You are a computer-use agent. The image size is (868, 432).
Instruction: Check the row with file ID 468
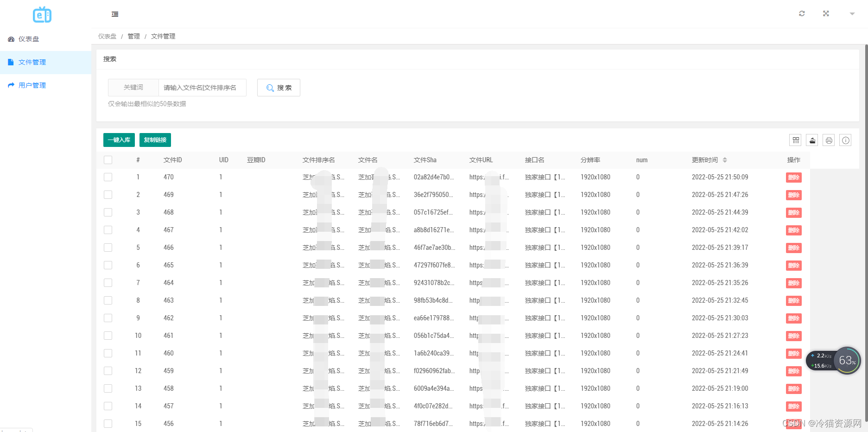(108, 212)
